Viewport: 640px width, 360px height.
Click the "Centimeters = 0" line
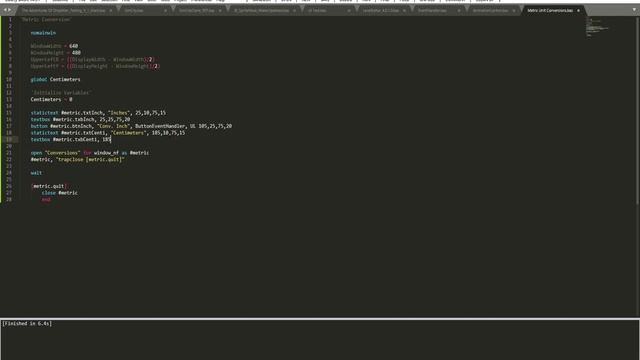51,100
